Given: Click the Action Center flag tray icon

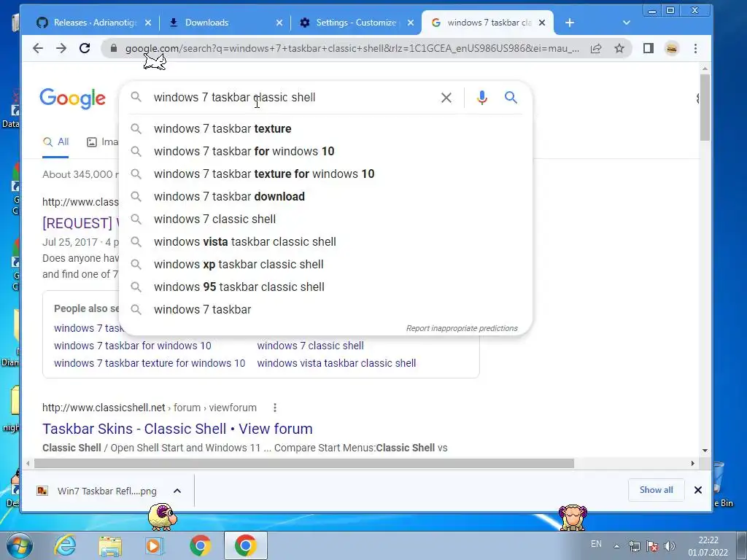Looking at the screenshot, I should (652, 546).
